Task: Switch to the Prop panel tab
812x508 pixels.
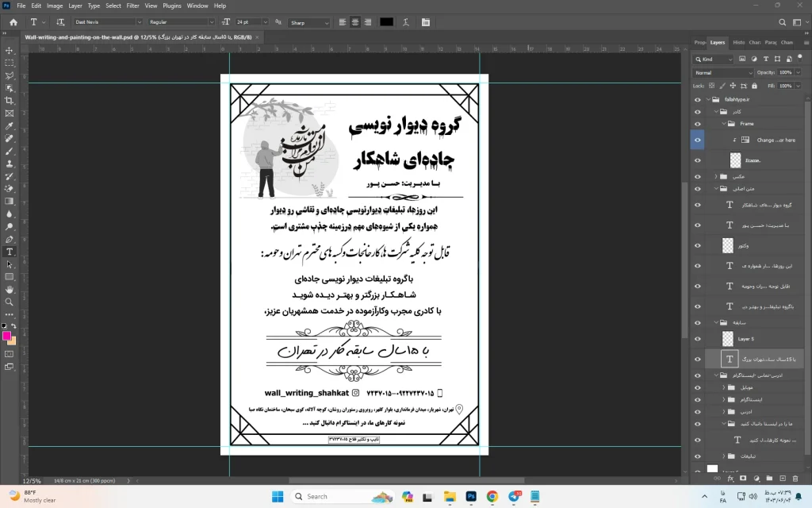Action: (x=700, y=43)
